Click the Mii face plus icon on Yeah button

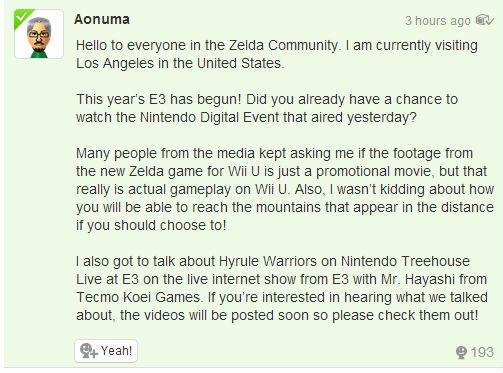(88, 351)
